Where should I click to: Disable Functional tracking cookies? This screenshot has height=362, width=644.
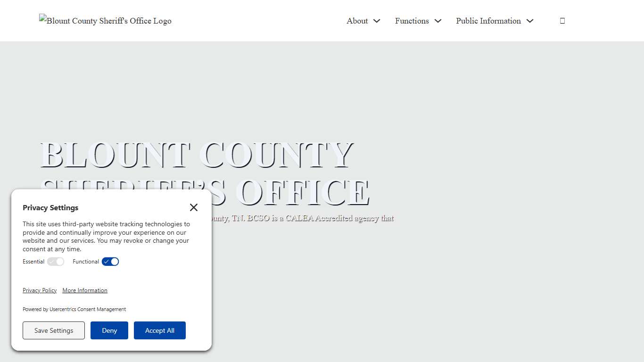(x=110, y=262)
